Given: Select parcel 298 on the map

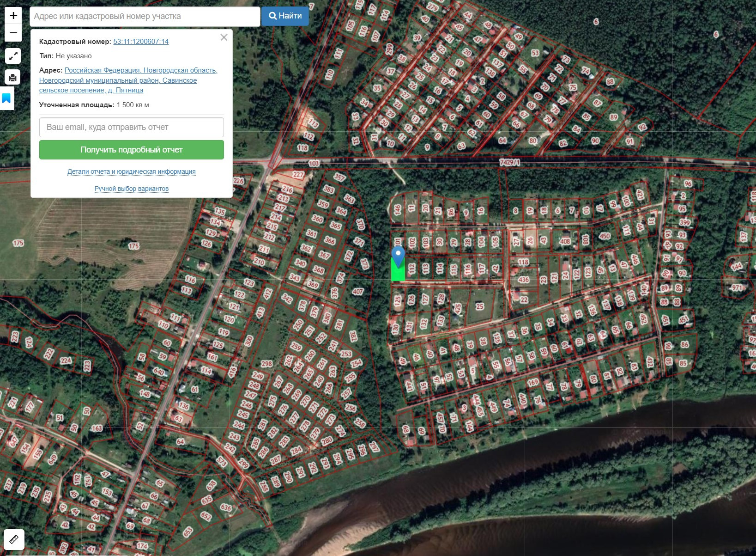Looking at the screenshot, I should (x=266, y=364).
